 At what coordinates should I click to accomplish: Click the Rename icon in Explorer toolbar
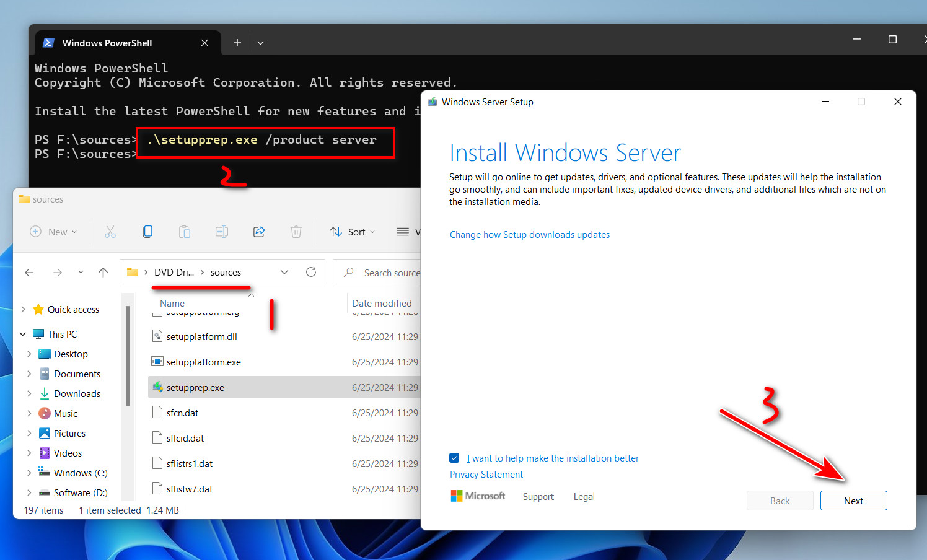click(222, 232)
